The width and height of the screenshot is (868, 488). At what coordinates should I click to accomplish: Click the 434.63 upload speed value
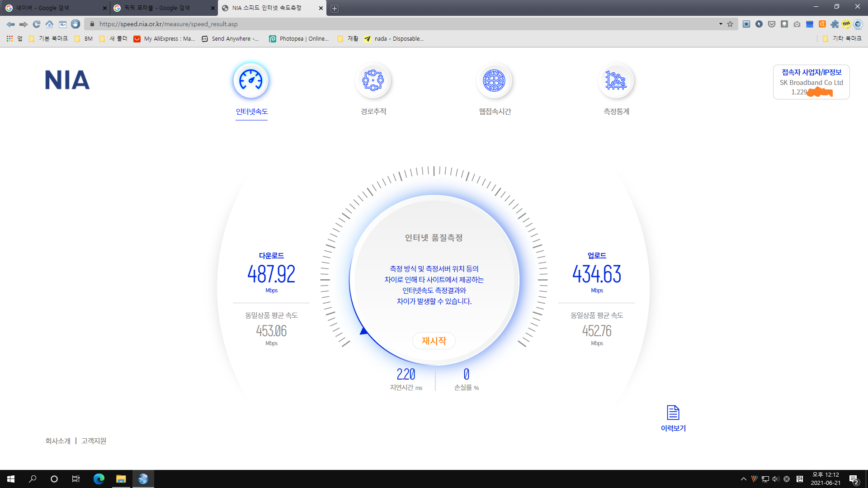597,274
